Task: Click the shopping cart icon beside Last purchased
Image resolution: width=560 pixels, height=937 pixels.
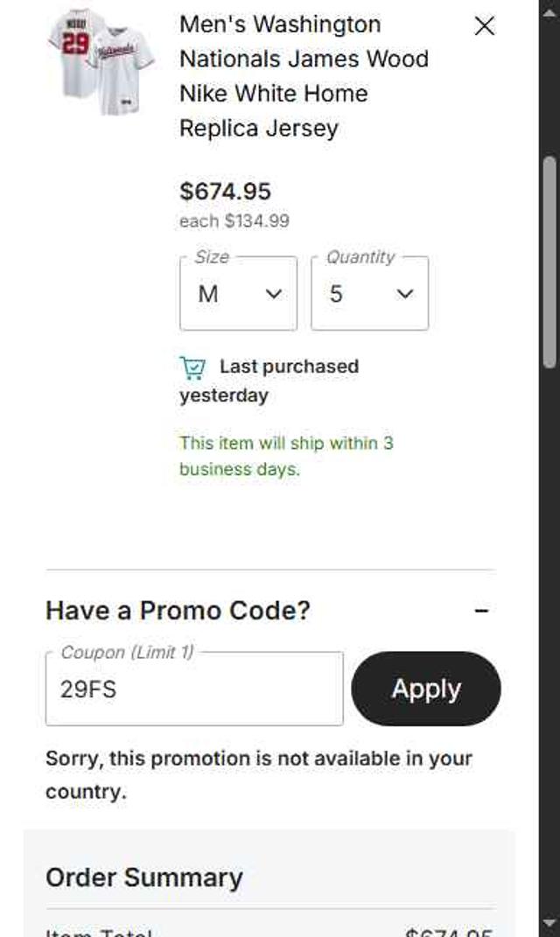Action: point(192,367)
